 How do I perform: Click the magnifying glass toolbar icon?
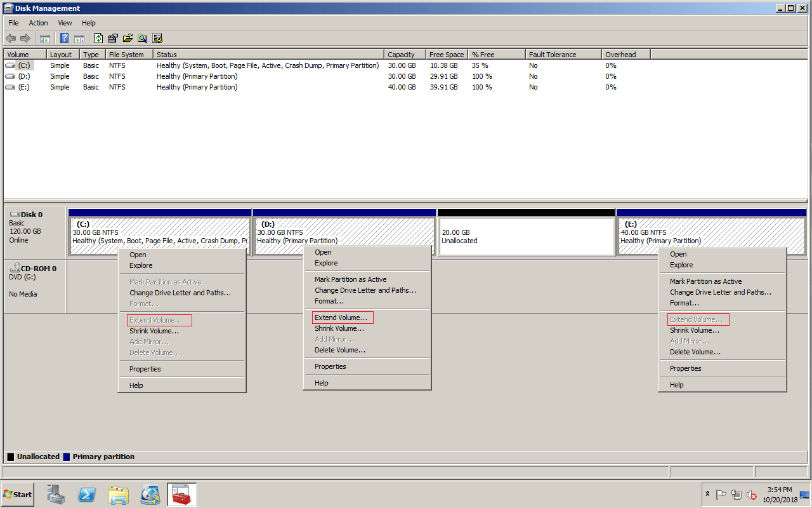click(143, 38)
